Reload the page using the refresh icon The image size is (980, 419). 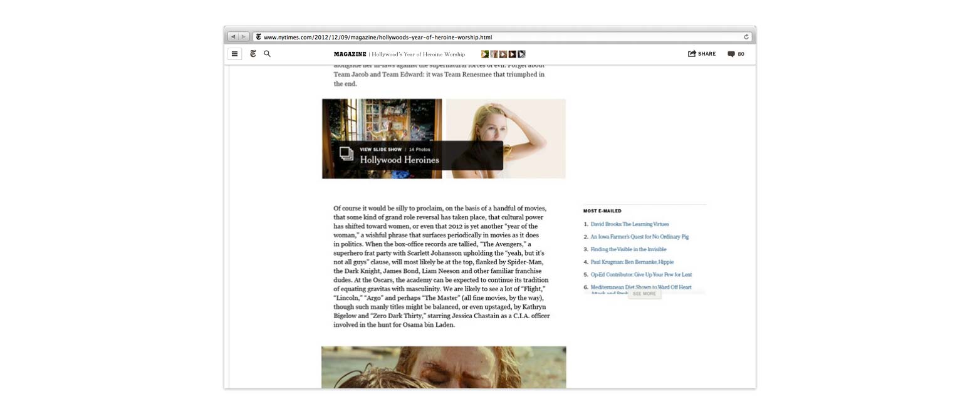click(x=746, y=37)
